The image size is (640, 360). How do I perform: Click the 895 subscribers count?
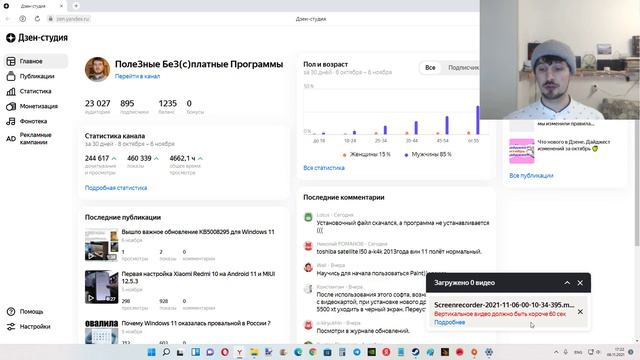pos(127,104)
